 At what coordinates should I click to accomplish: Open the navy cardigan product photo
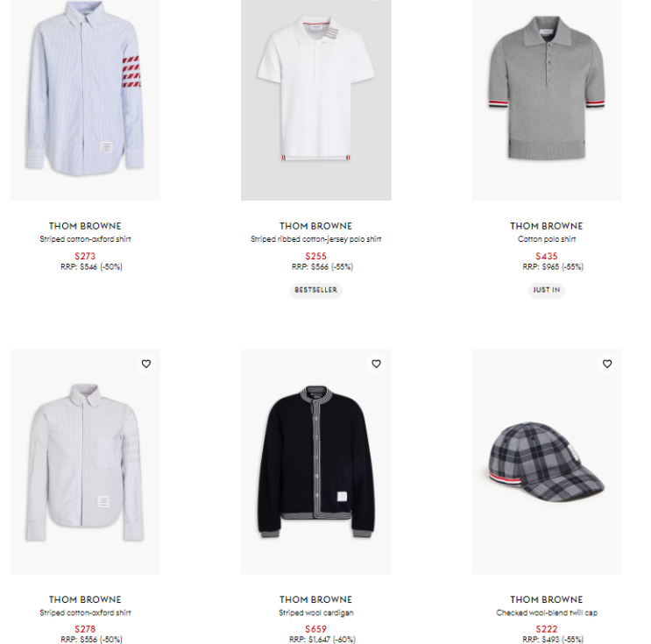pyautogui.click(x=316, y=462)
